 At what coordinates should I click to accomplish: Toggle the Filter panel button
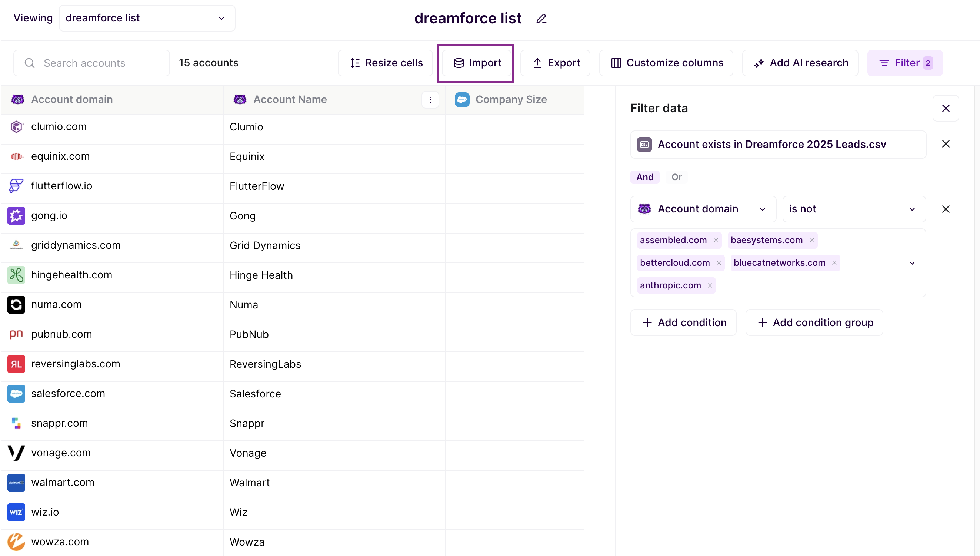905,63
